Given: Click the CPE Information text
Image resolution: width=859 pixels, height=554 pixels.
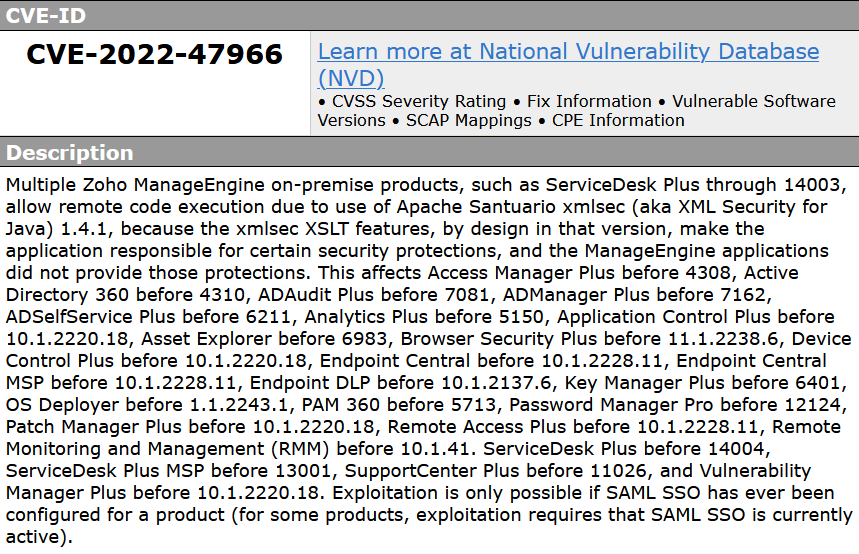Looking at the screenshot, I should tap(618, 121).
